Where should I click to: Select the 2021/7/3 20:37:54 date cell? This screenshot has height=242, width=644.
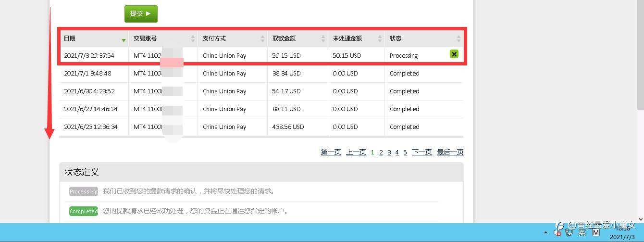point(89,55)
